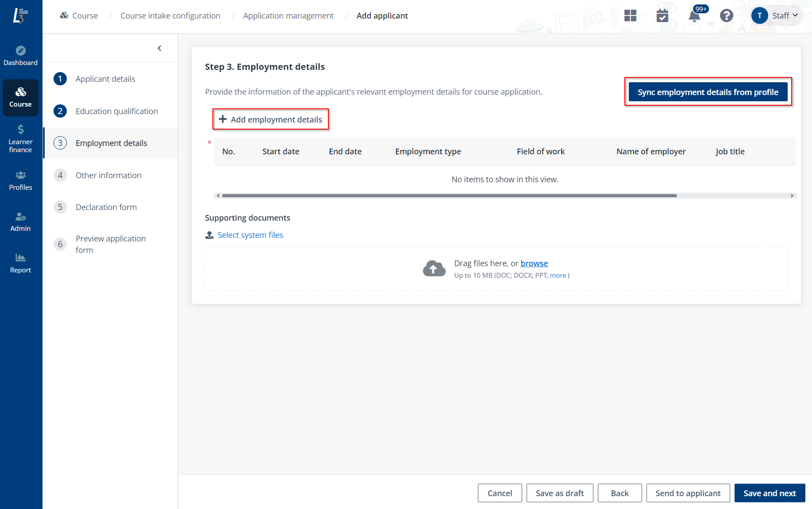Click the horizontal table scrollbar
This screenshot has width=812, height=509.
449,195
